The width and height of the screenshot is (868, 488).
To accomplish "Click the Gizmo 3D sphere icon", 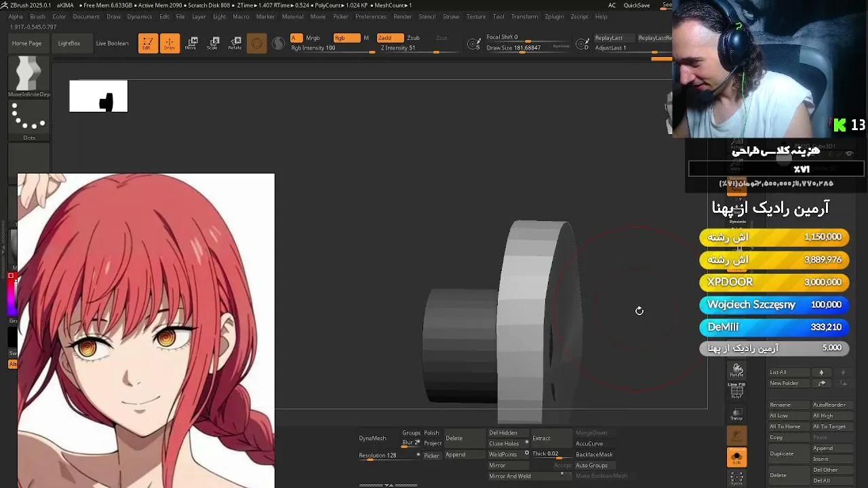I will [x=256, y=44].
